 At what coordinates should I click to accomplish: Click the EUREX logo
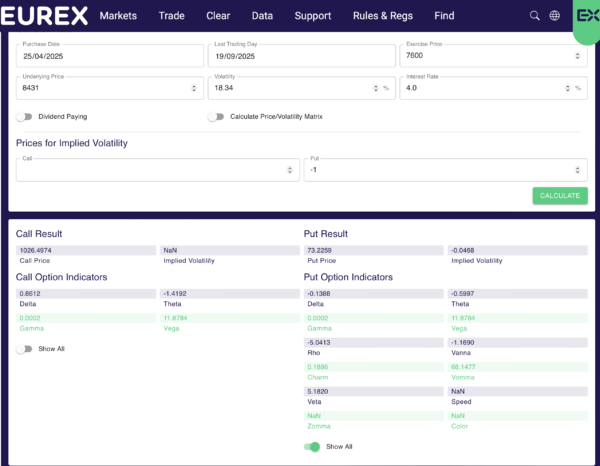(x=44, y=16)
